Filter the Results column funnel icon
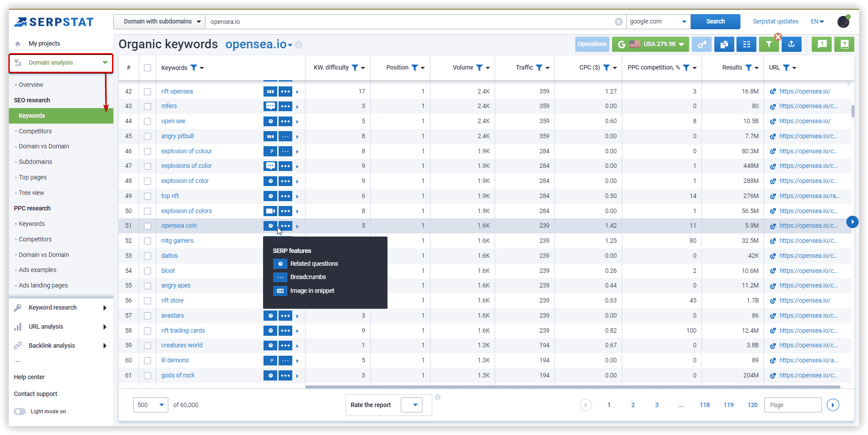Screen dimensions: 868x435 tap(748, 68)
